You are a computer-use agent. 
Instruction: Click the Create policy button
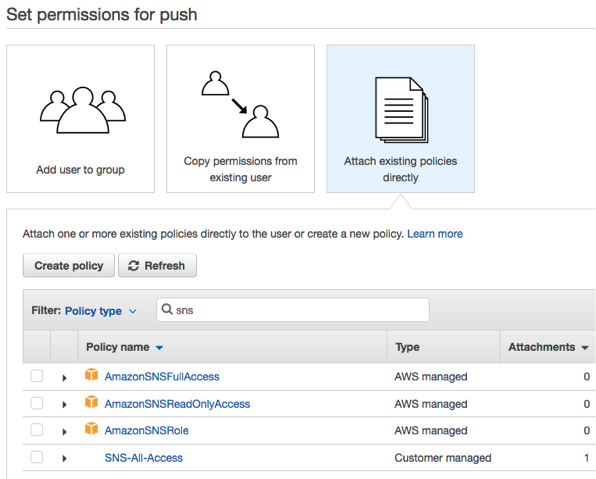69,265
